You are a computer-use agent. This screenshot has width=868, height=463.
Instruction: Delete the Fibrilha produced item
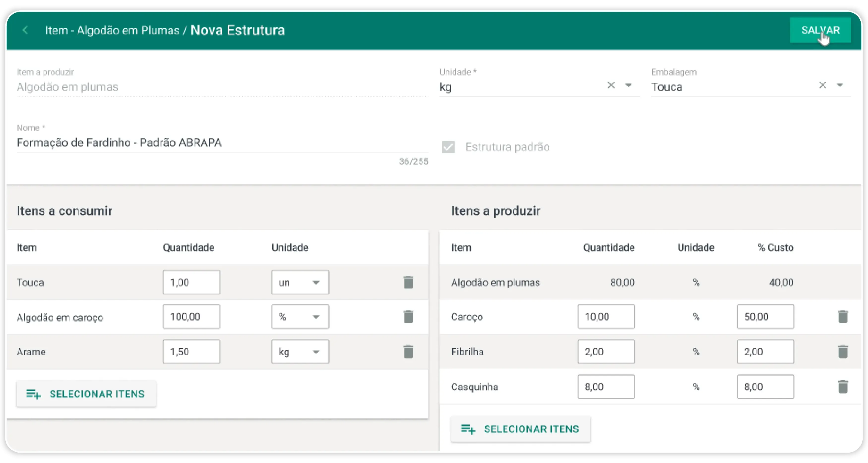pos(842,352)
